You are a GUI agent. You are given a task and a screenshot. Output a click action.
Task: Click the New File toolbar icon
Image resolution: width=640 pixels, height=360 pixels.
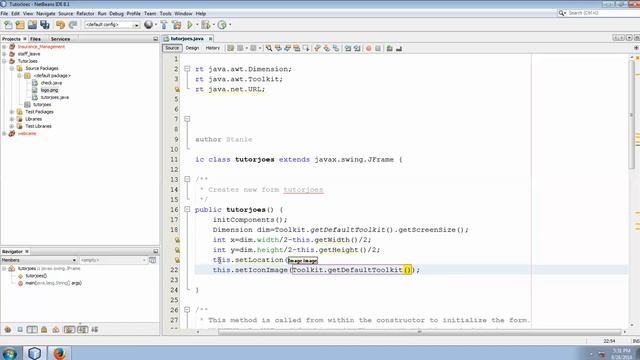(8, 25)
